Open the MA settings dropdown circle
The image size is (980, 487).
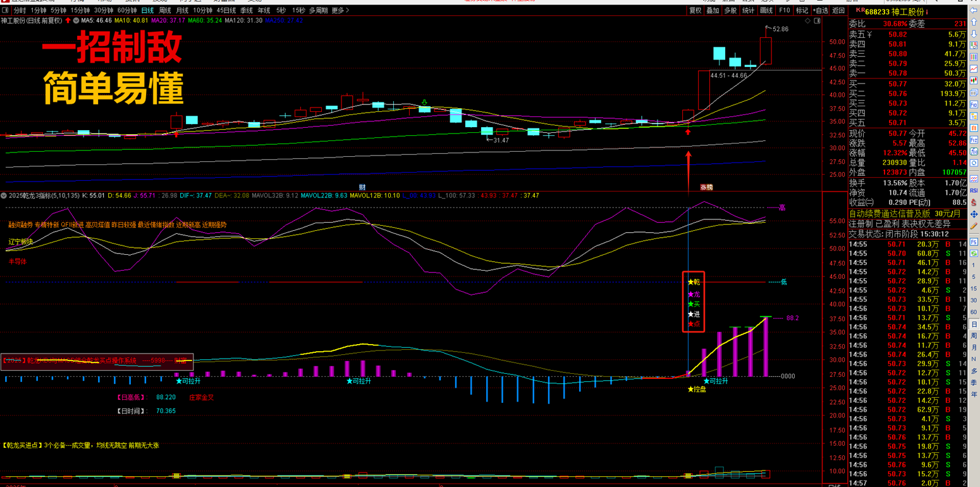tap(76, 20)
